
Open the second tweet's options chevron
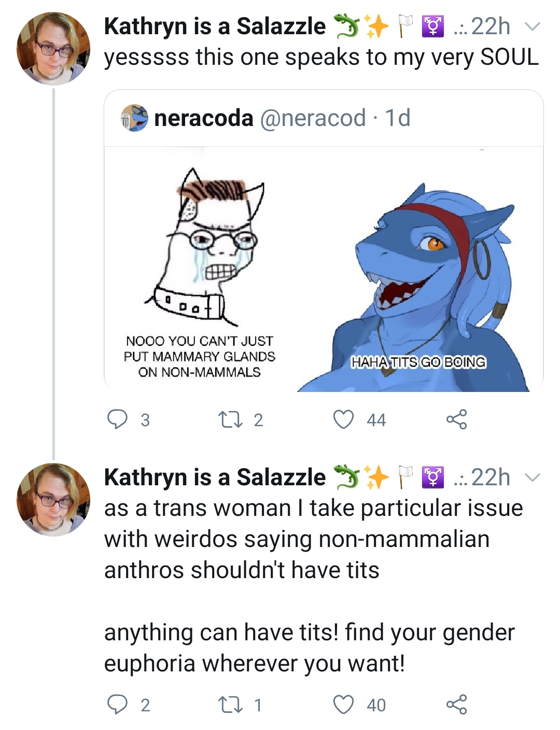point(532,478)
